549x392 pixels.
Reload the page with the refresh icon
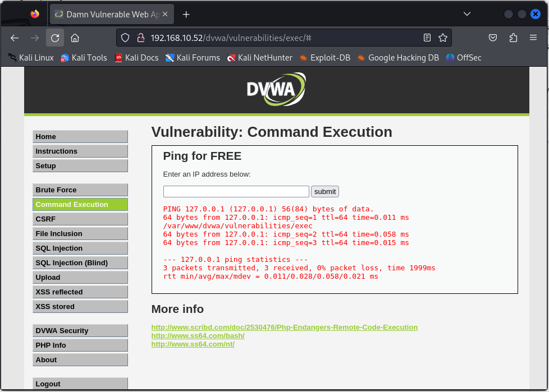55,38
